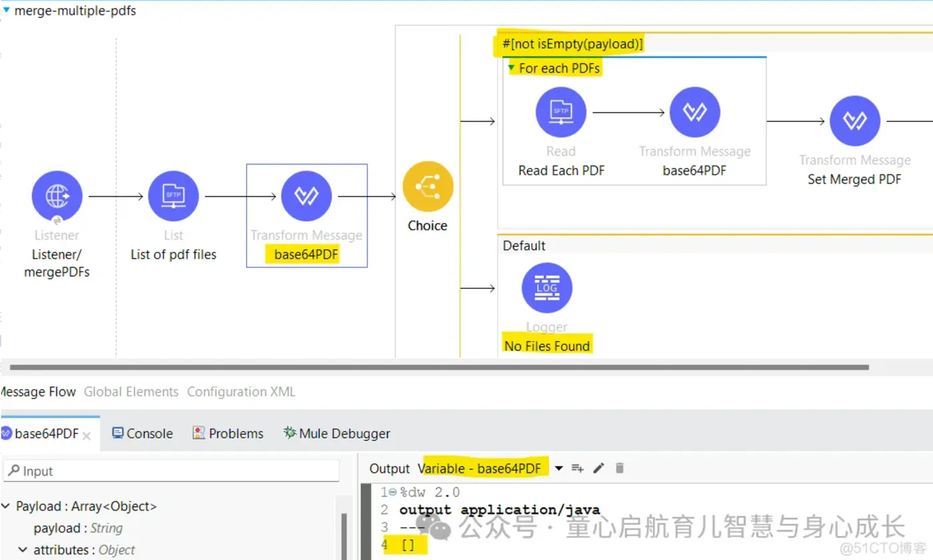
Task: Select the List of pdf files SFTP icon
Action: [173, 196]
